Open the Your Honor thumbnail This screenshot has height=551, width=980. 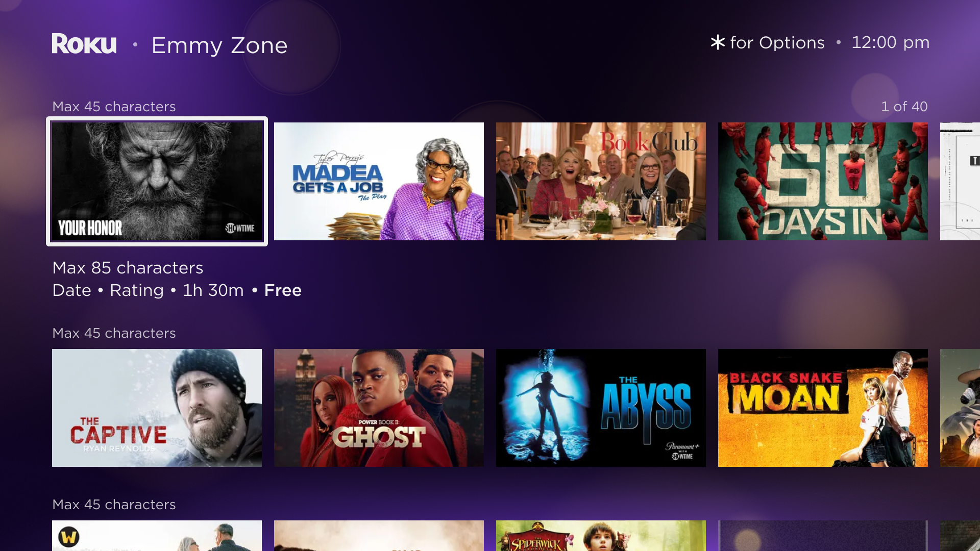pyautogui.click(x=157, y=181)
